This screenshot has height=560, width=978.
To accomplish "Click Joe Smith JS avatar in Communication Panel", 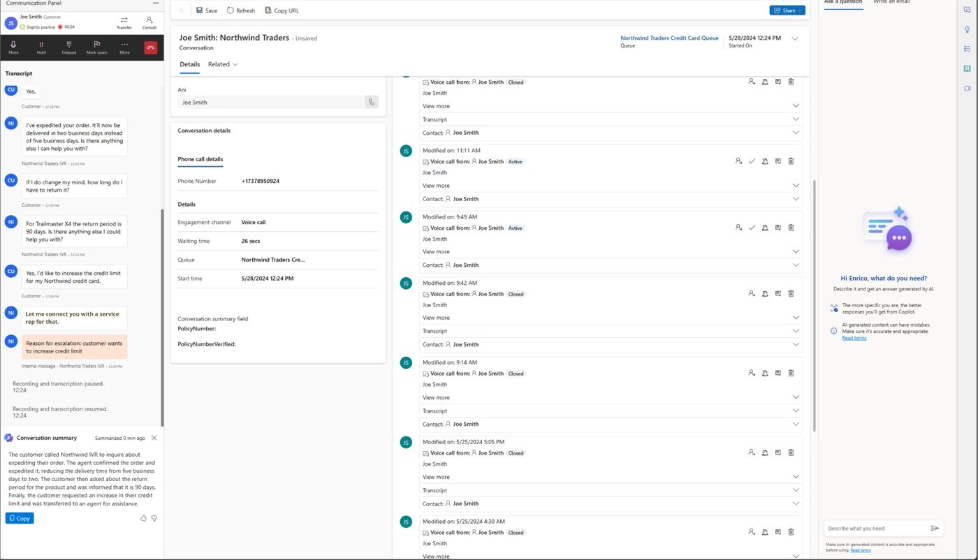I will [x=10, y=22].
